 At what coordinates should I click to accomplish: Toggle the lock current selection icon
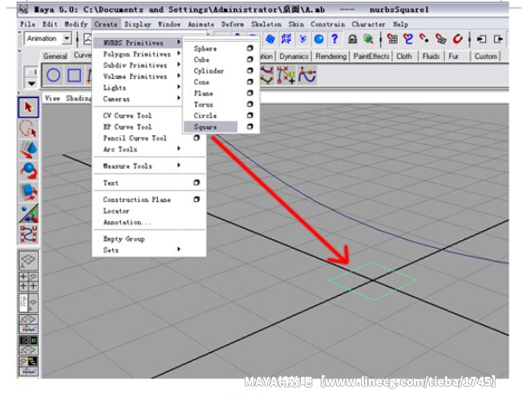(x=352, y=39)
